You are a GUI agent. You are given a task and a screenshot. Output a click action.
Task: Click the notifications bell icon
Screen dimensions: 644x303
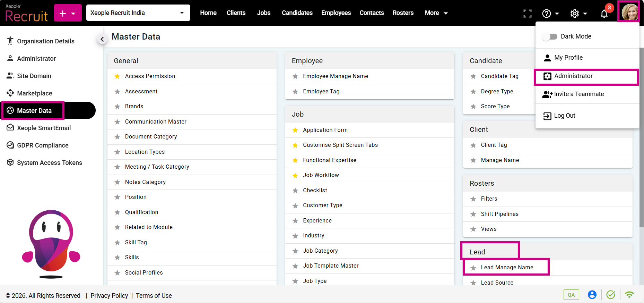click(x=604, y=14)
